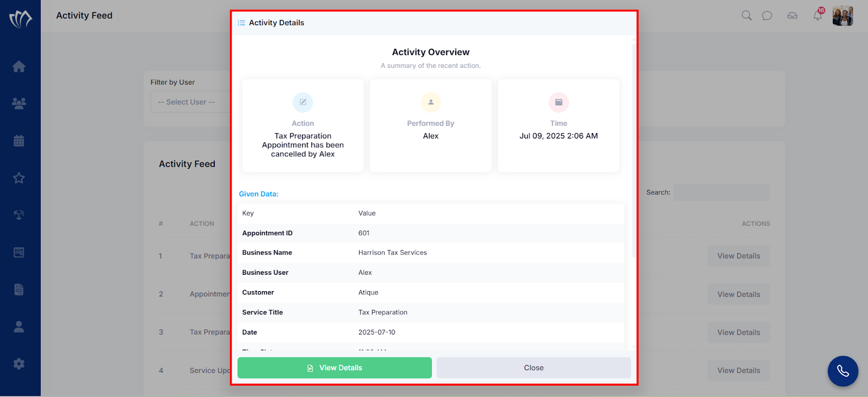Screen dimensions: 868x397
Task: Click the Activity Feed page title in the header
Action: (84, 15)
